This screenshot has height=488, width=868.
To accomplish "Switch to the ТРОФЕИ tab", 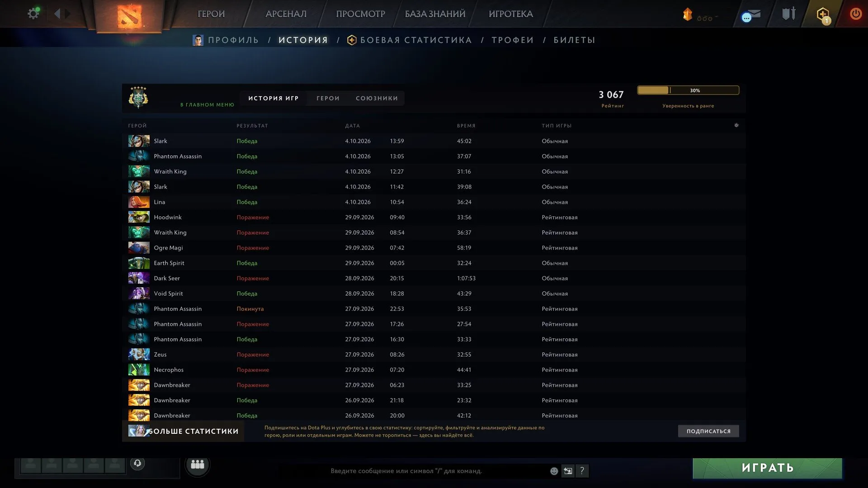I will click(513, 40).
